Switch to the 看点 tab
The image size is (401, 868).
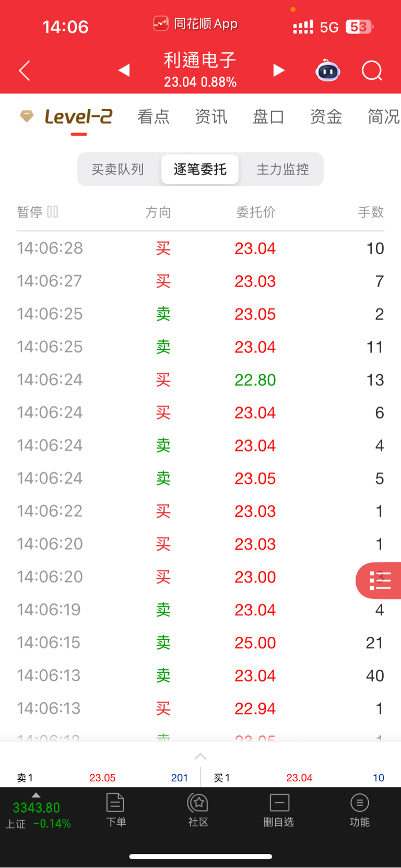point(154,116)
